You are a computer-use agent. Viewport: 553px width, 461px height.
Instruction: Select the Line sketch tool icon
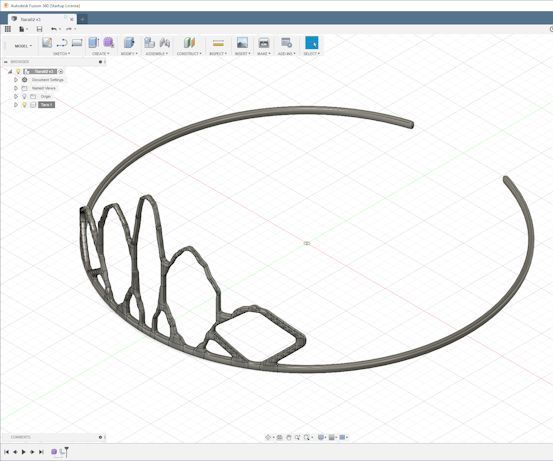tap(62, 43)
